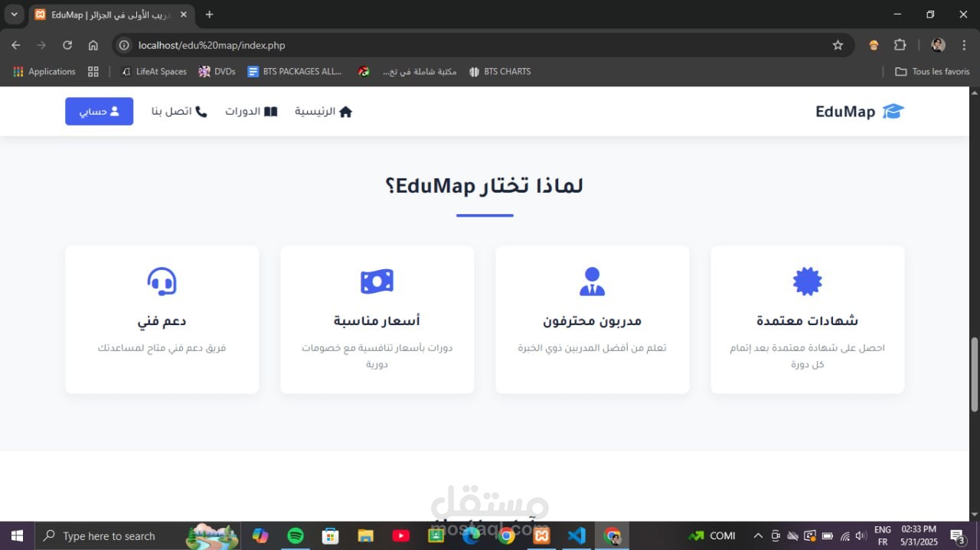The height and width of the screenshot is (550, 980).
Task: Go back to the previous page
Action: [16, 45]
